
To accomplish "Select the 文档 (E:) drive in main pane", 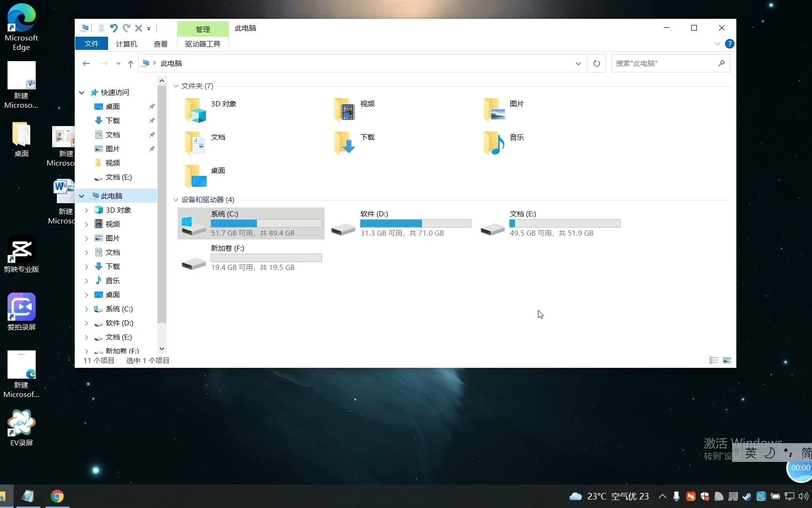I will [550, 223].
